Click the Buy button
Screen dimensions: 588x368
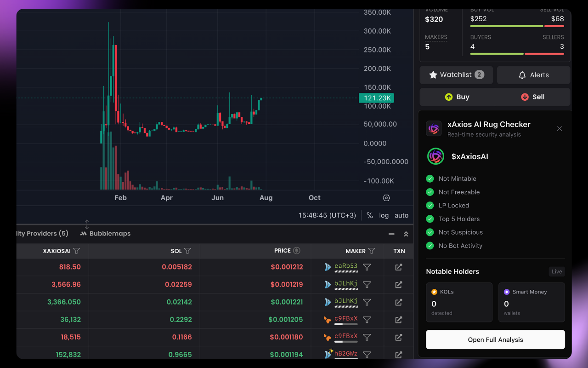click(457, 97)
